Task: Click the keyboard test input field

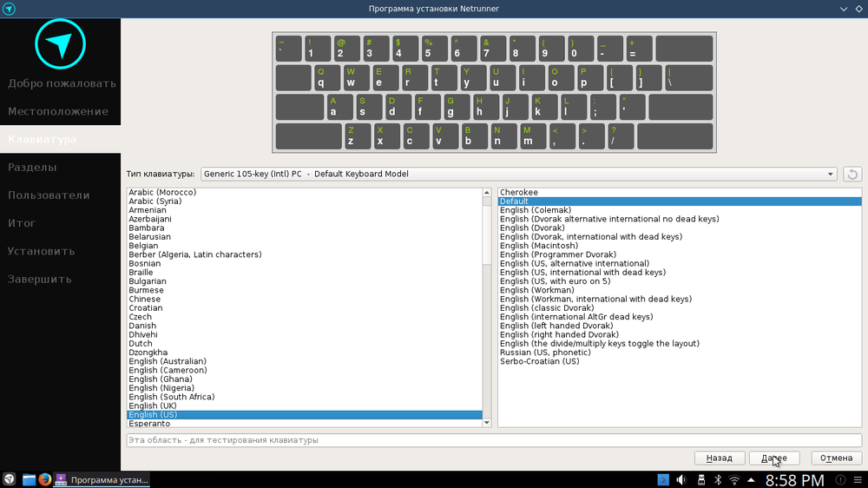Action: [494, 440]
